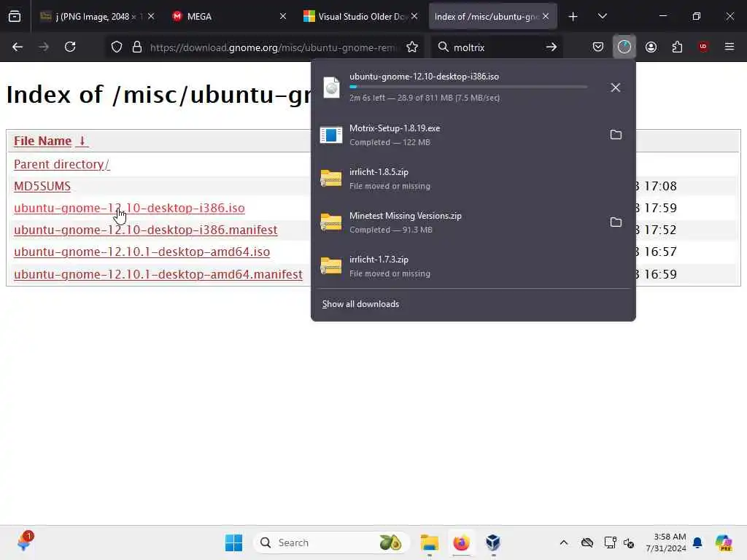This screenshot has width=747, height=560.
Task: Download ubuntu-gnome-12.10.1-desktop-amd64.iso link
Action: click(x=142, y=252)
